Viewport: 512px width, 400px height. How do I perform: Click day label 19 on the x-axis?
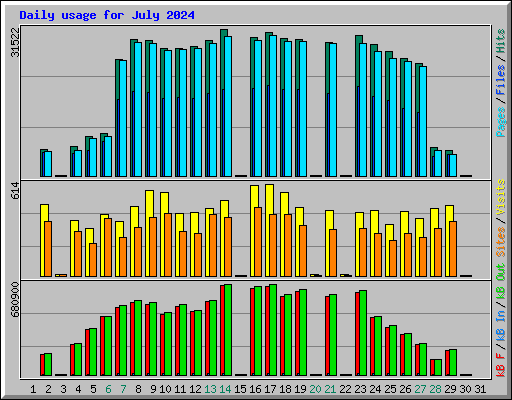click(x=300, y=389)
